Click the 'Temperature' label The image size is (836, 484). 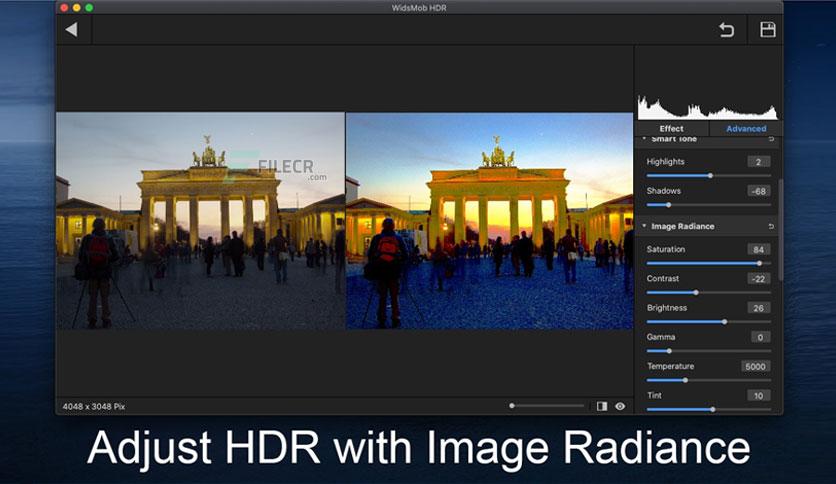pyautogui.click(x=670, y=366)
